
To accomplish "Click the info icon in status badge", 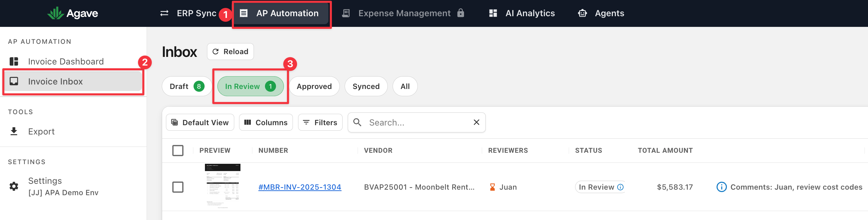I will [620, 187].
